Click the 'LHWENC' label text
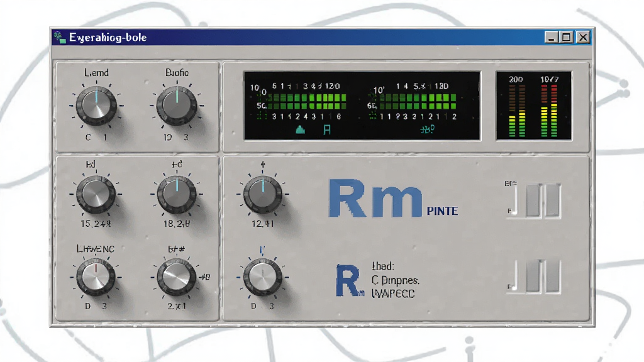The width and height of the screenshot is (644, 362). coord(96,249)
